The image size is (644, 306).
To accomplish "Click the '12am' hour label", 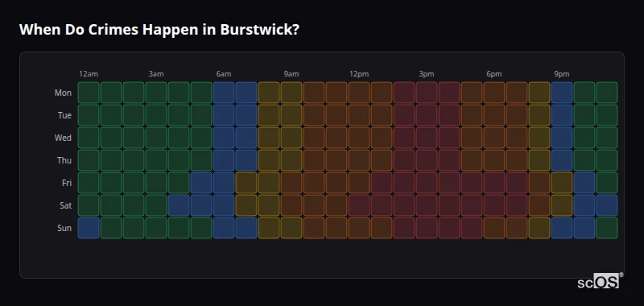I will [89, 74].
